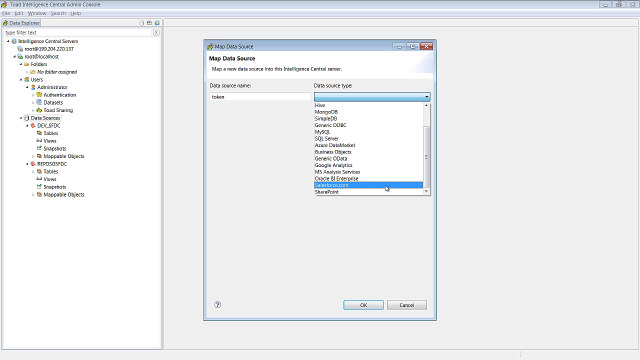The image size is (640, 360).
Task: Click the rightmost icon in the Data Explorer toolbar
Action: pos(157,23)
